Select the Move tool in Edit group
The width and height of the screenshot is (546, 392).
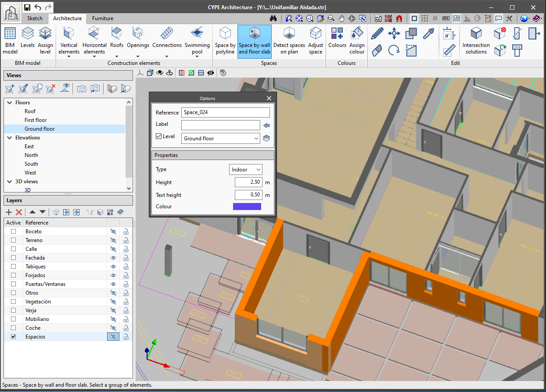pos(394,33)
